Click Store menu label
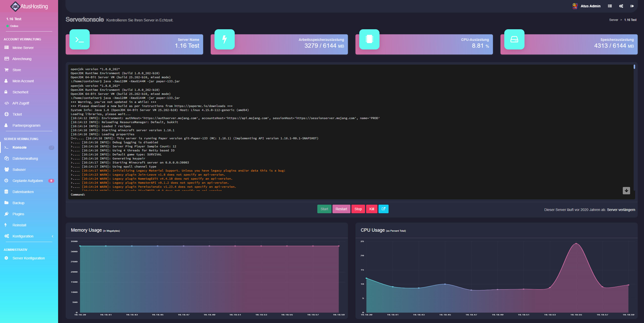644x323 pixels. pyautogui.click(x=17, y=70)
